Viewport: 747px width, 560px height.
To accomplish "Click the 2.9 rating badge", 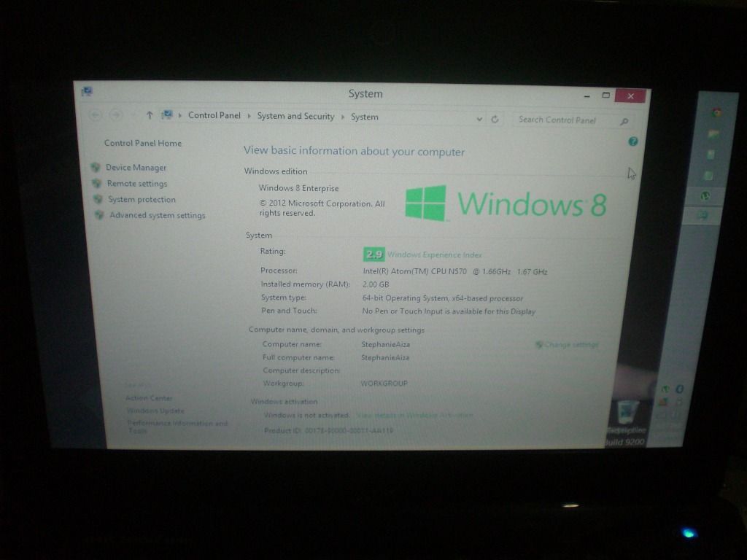I will (x=374, y=254).
